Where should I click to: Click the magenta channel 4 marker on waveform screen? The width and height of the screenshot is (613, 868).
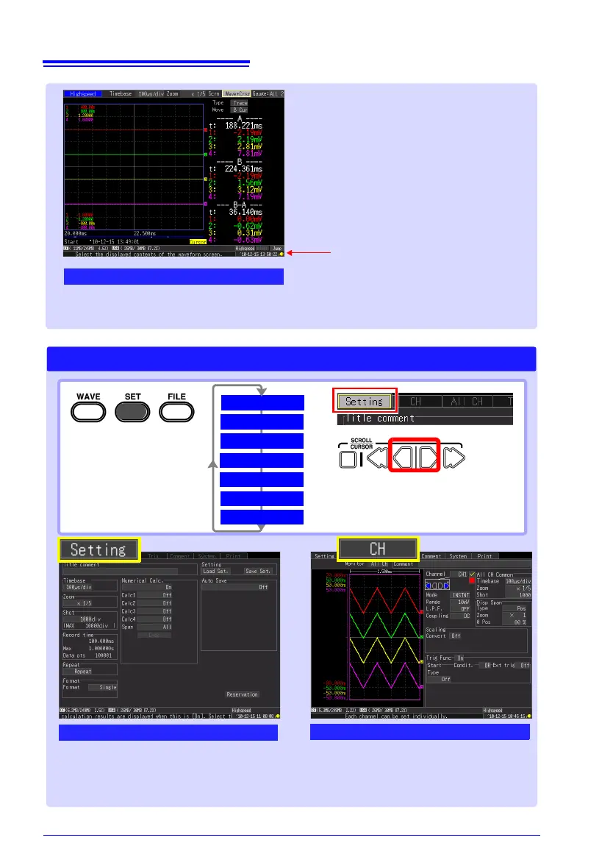[206, 204]
